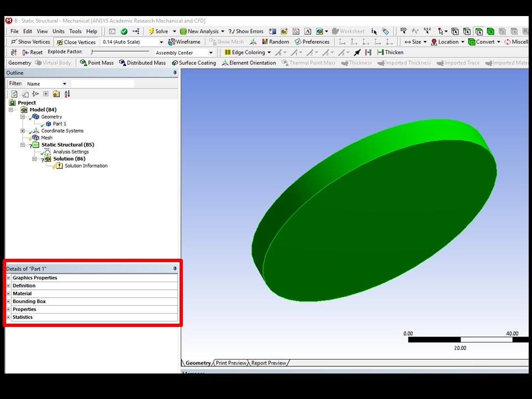Click the Outline filter text field
The width and height of the screenshot is (532, 399).
pyautogui.click(x=103, y=84)
